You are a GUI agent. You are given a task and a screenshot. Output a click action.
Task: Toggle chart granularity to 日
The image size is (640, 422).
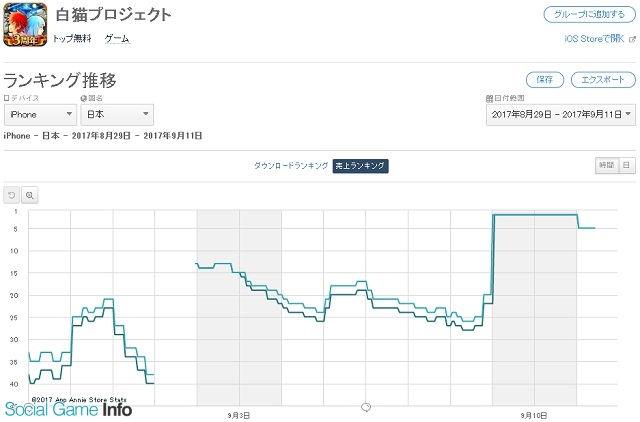(627, 165)
